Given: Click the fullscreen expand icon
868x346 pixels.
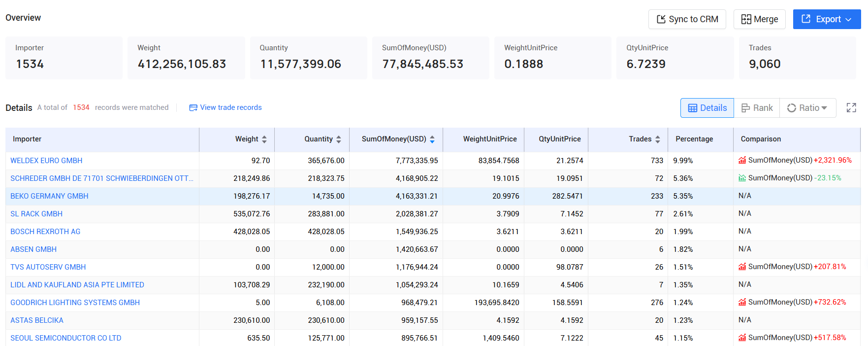Looking at the screenshot, I should click(851, 107).
